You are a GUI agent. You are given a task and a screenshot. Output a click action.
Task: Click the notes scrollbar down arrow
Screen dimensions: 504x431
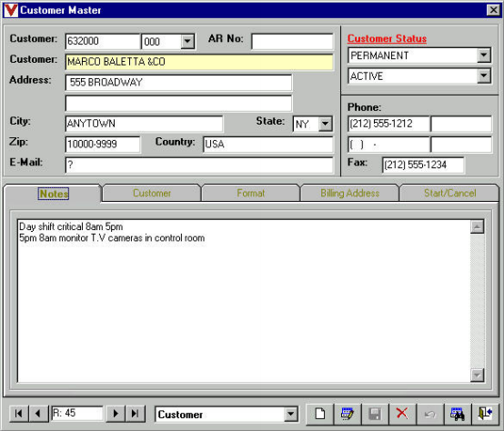(477, 375)
